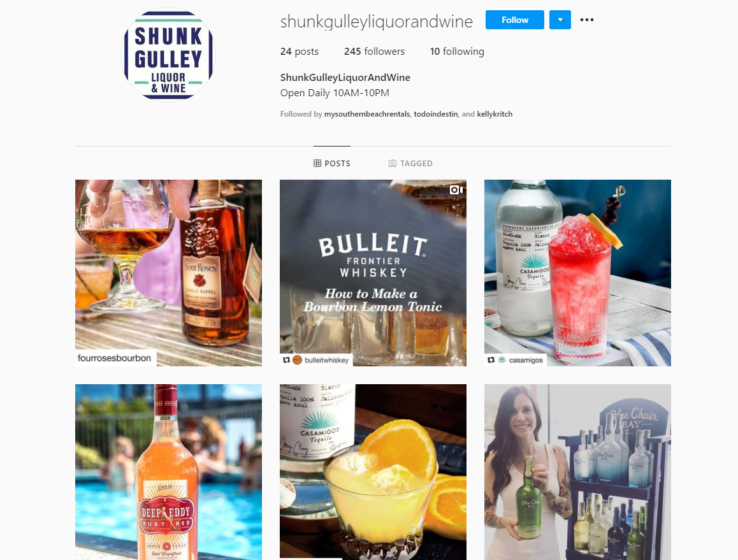The height and width of the screenshot is (560, 738).
Task: Open the Tagged tab
Action: pos(410,163)
